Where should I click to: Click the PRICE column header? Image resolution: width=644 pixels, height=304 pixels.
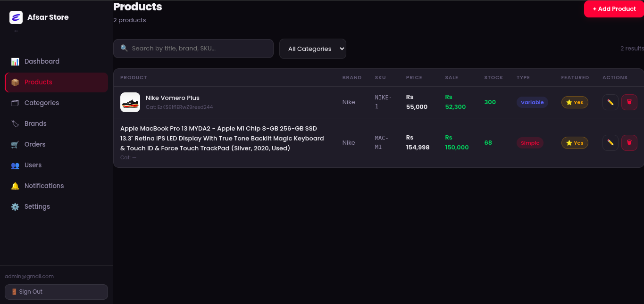click(x=414, y=77)
